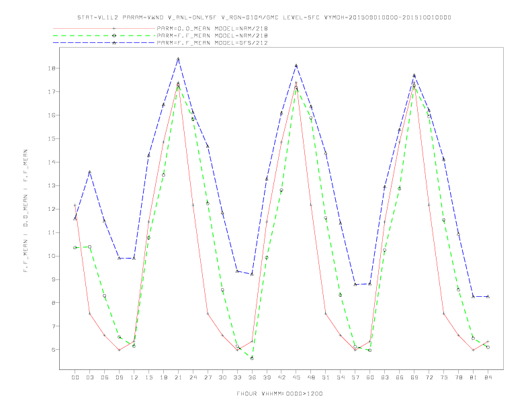Click the chart title line starting STAT=VL1L2

(264, 17)
